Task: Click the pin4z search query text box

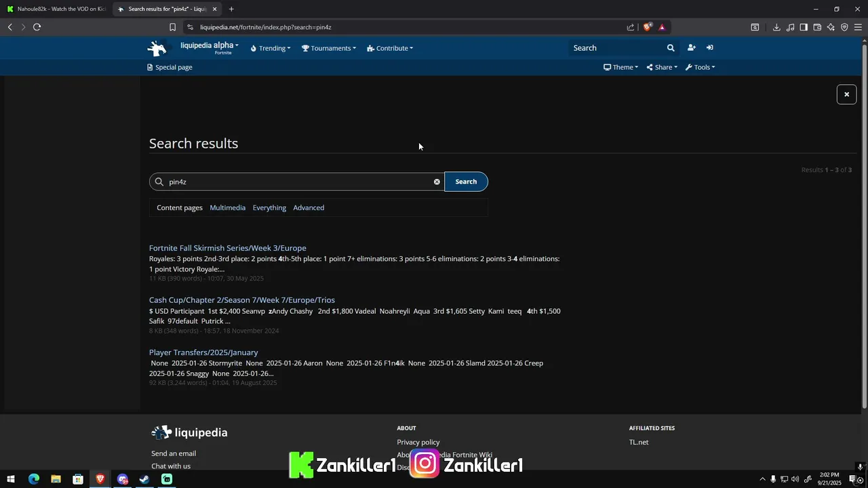Action: 298,182
